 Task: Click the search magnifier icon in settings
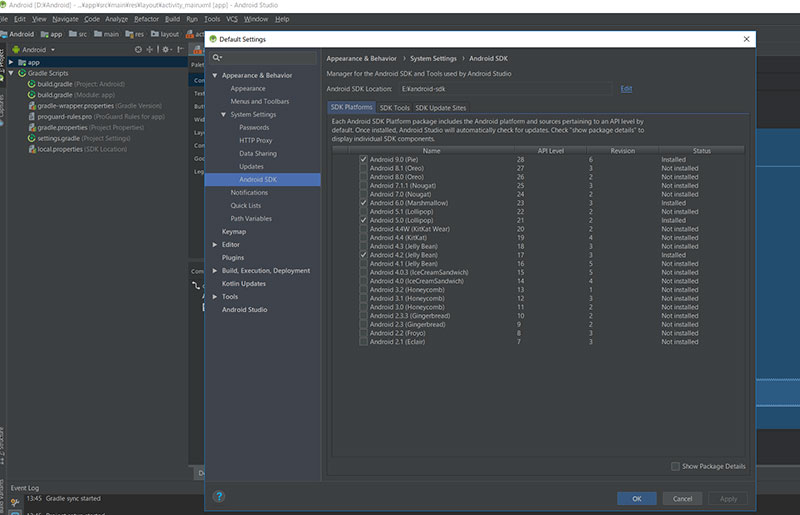click(217, 58)
